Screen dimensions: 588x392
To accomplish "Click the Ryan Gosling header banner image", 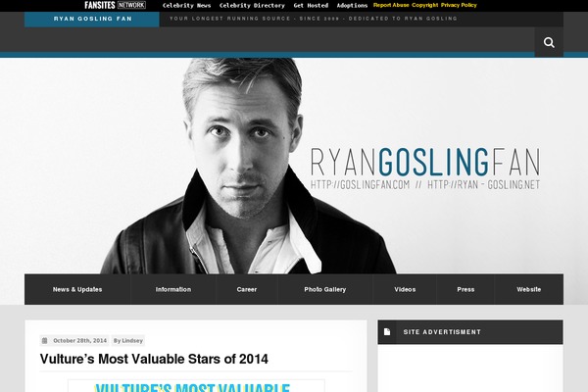I will [294, 166].
